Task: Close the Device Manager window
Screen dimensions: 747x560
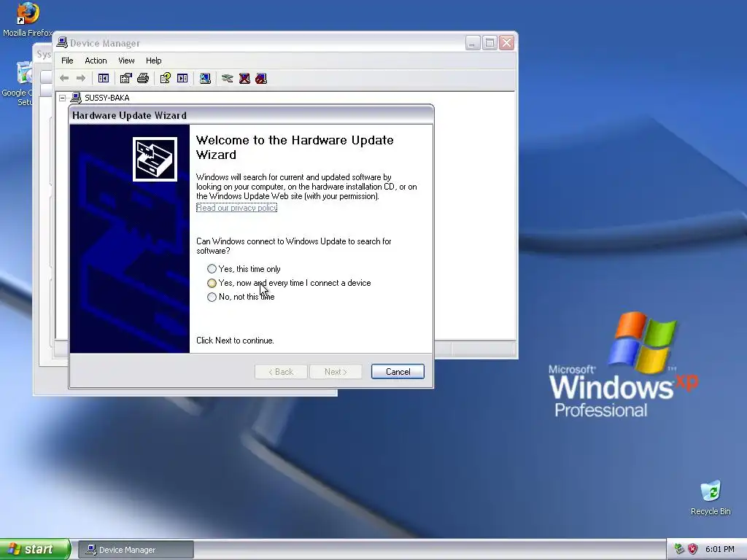Action: tap(506, 43)
